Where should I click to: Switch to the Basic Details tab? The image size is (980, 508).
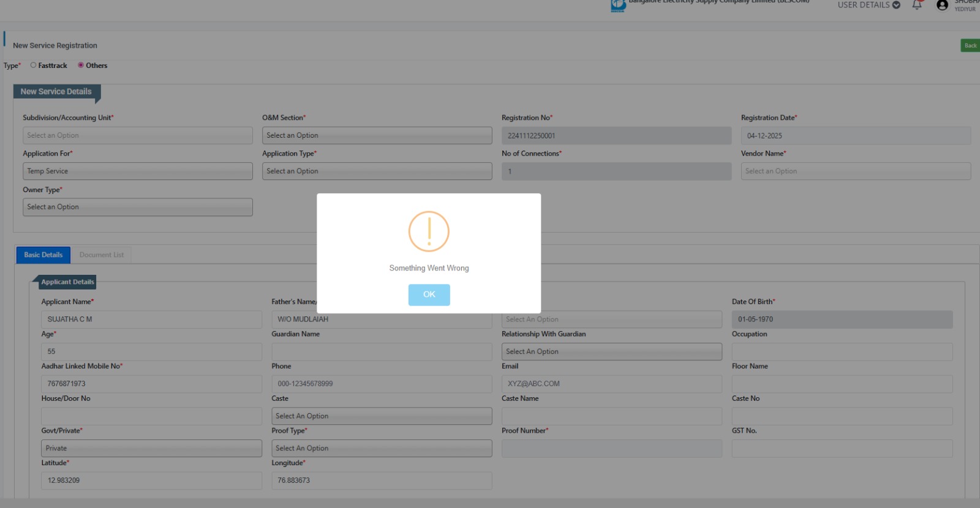coord(43,255)
